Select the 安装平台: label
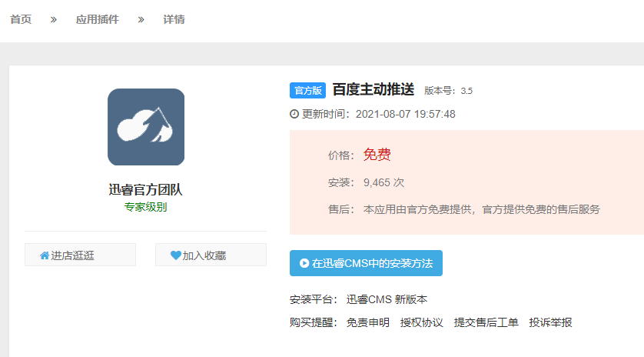644x357 pixels. click(314, 299)
